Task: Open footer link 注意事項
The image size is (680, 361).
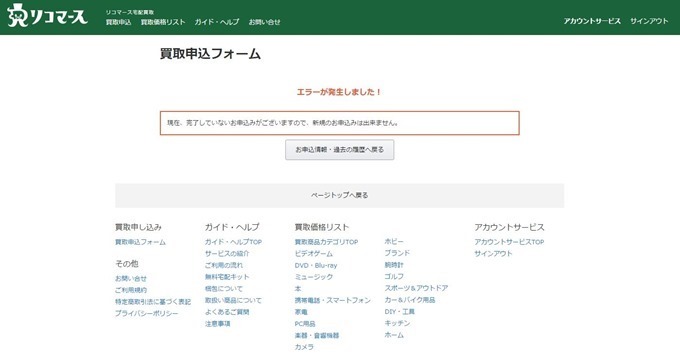Action: [217, 324]
